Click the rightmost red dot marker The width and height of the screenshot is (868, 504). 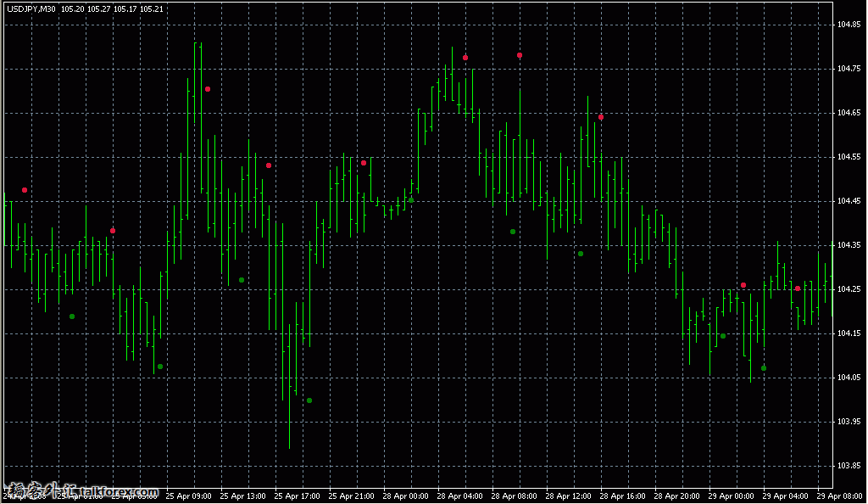(798, 288)
